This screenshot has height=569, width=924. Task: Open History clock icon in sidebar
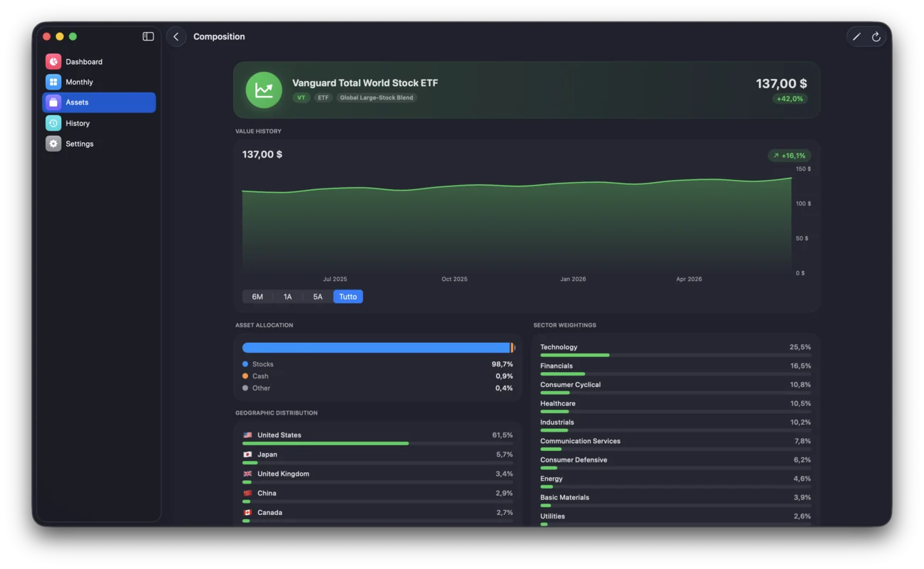point(53,123)
